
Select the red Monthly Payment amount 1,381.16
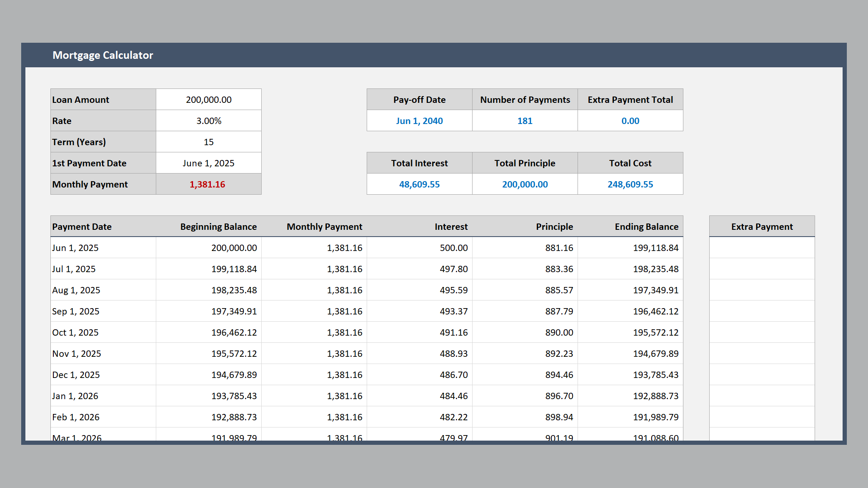[x=209, y=184]
